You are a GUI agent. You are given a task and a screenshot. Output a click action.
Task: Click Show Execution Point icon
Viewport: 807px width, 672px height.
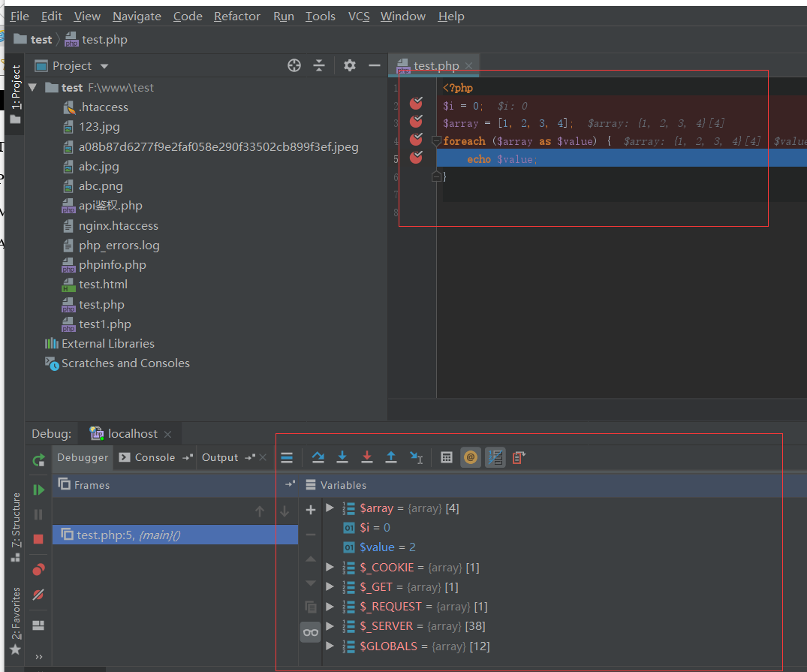pos(287,457)
